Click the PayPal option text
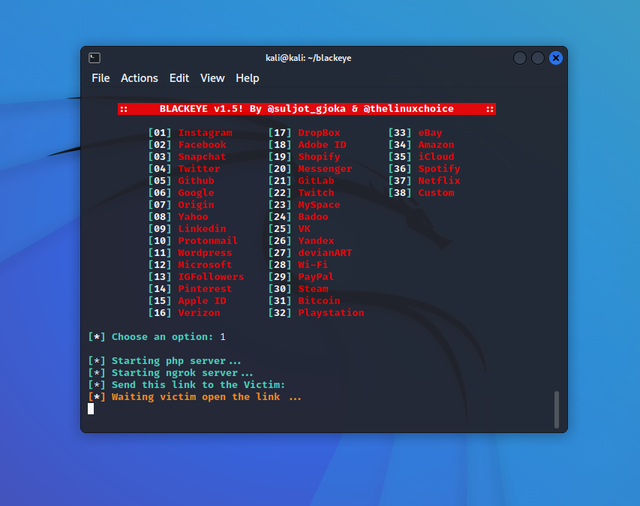The height and width of the screenshot is (506, 640). (316, 277)
